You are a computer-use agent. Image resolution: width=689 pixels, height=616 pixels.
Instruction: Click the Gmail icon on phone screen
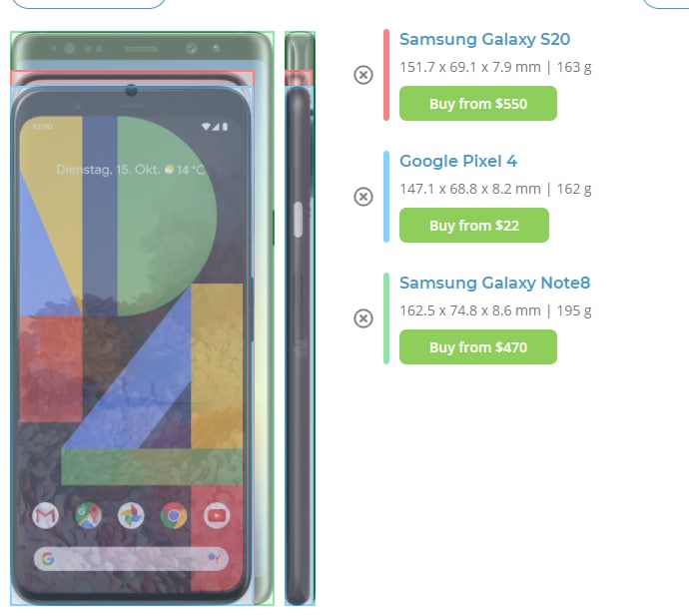coord(46,515)
